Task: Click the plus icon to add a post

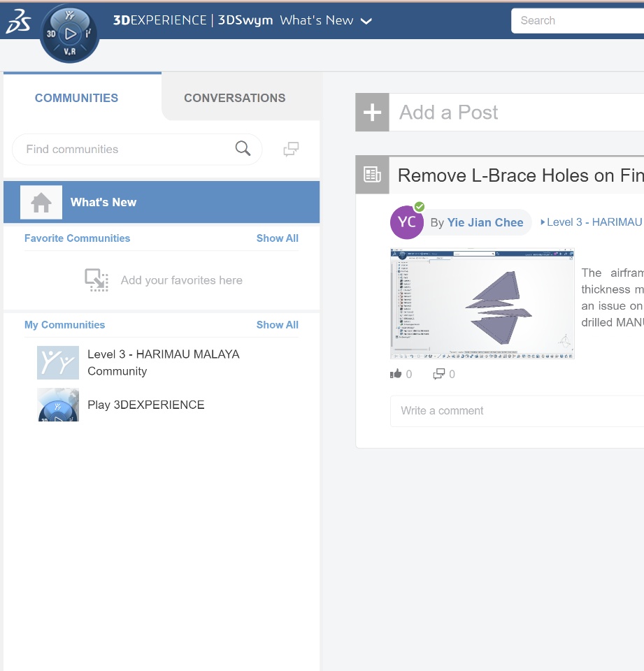Action: point(372,112)
